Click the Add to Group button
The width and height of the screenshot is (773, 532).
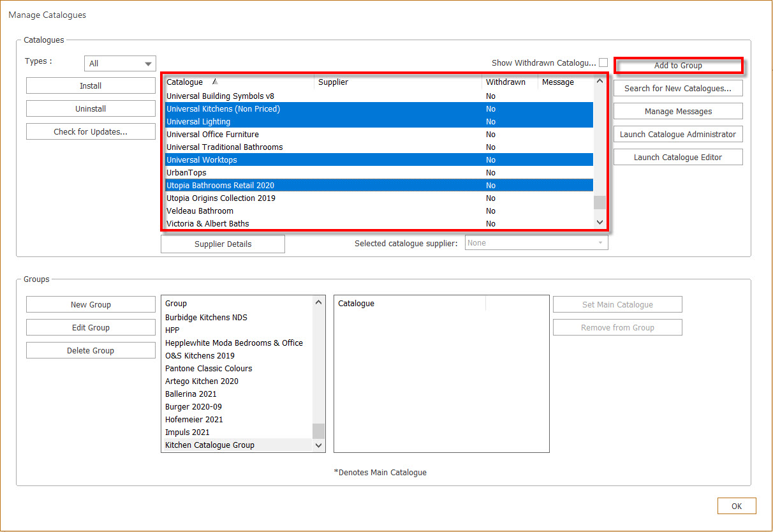[x=678, y=65]
